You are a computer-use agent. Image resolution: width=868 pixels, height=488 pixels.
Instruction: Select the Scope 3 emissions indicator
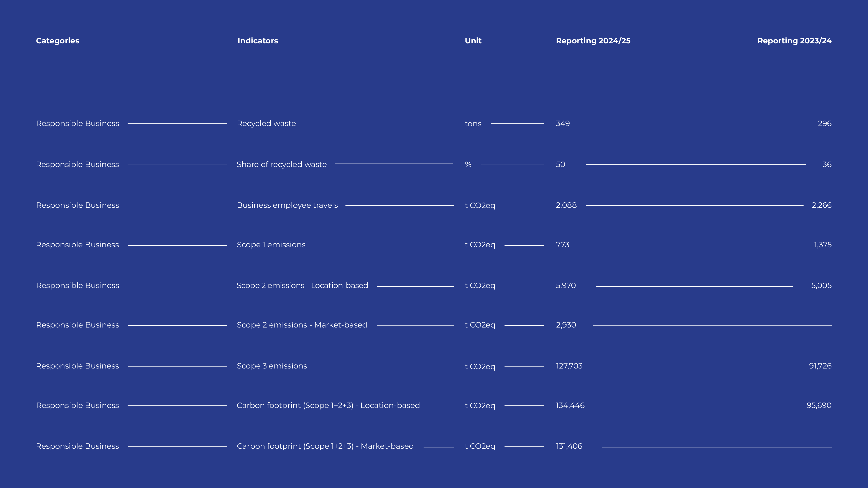pyautogui.click(x=272, y=366)
